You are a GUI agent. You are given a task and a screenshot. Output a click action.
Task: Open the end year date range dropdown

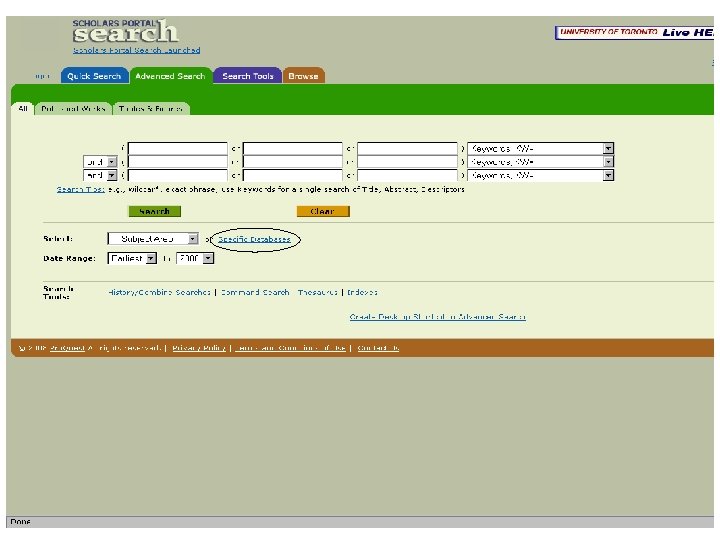[195, 258]
